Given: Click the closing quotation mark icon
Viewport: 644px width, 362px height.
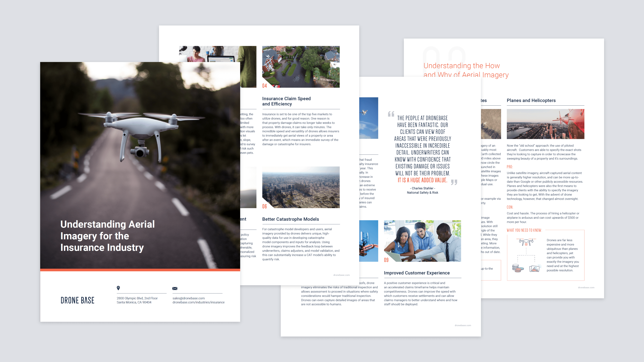Looking at the screenshot, I should pos(454,182).
